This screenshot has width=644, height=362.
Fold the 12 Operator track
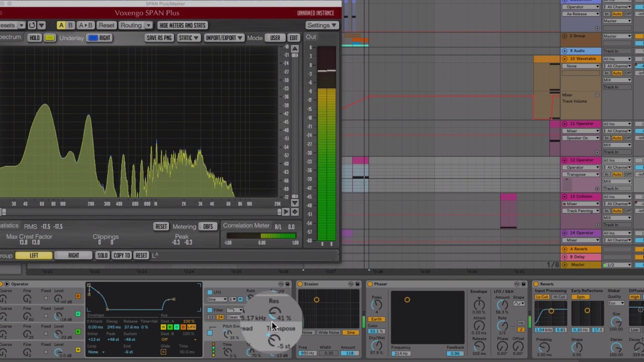[565, 160]
